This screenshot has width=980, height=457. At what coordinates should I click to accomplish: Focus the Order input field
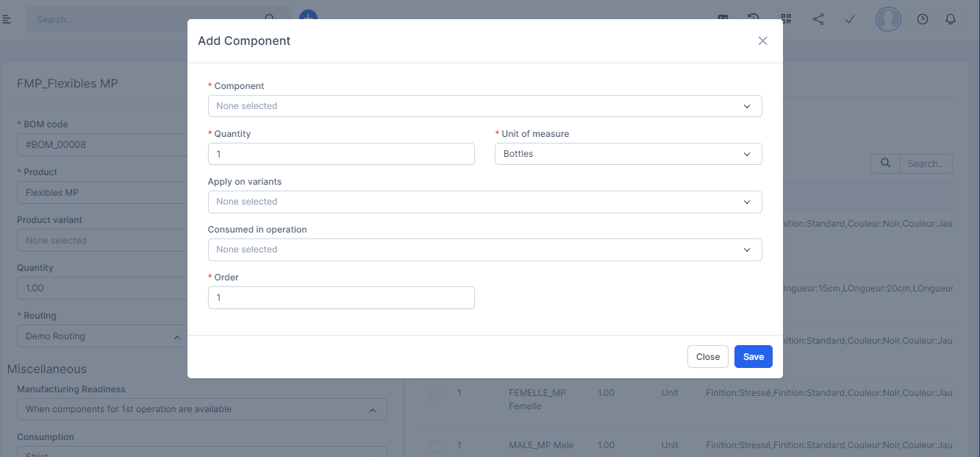click(x=341, y=297)
